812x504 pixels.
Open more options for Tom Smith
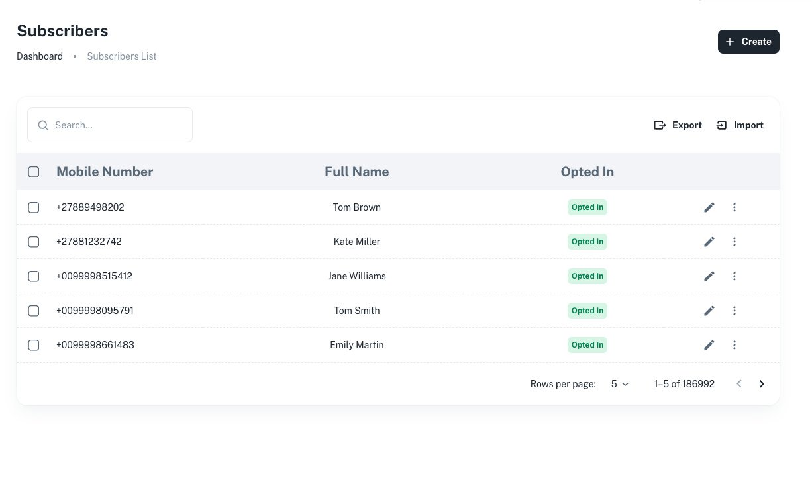(735, 311)
